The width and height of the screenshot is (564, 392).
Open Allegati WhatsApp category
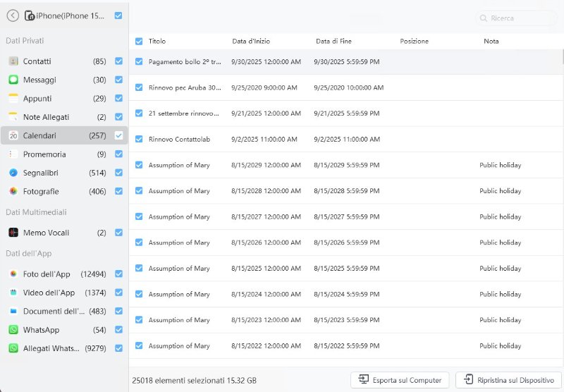click(52, 348)
